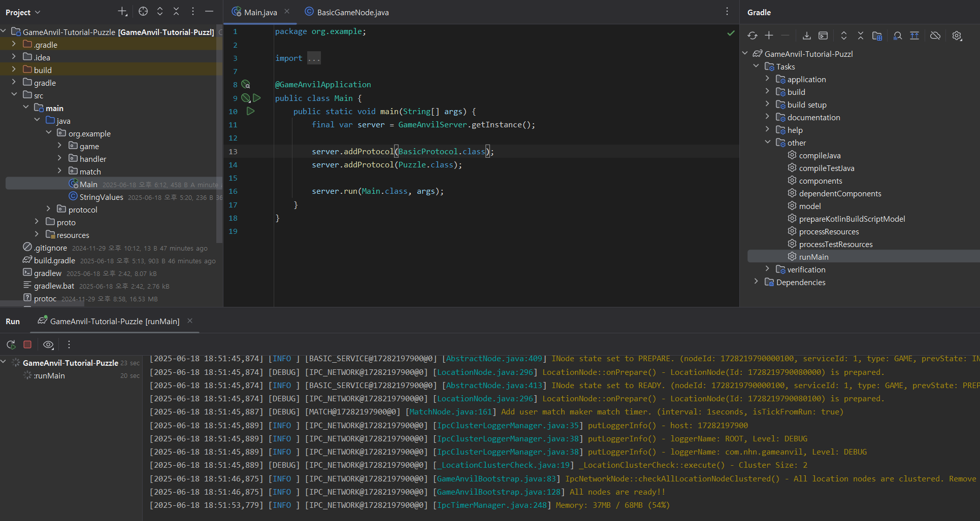Open Gradle build tool settings gear
The image size is (980, 521).
(957, 36)
